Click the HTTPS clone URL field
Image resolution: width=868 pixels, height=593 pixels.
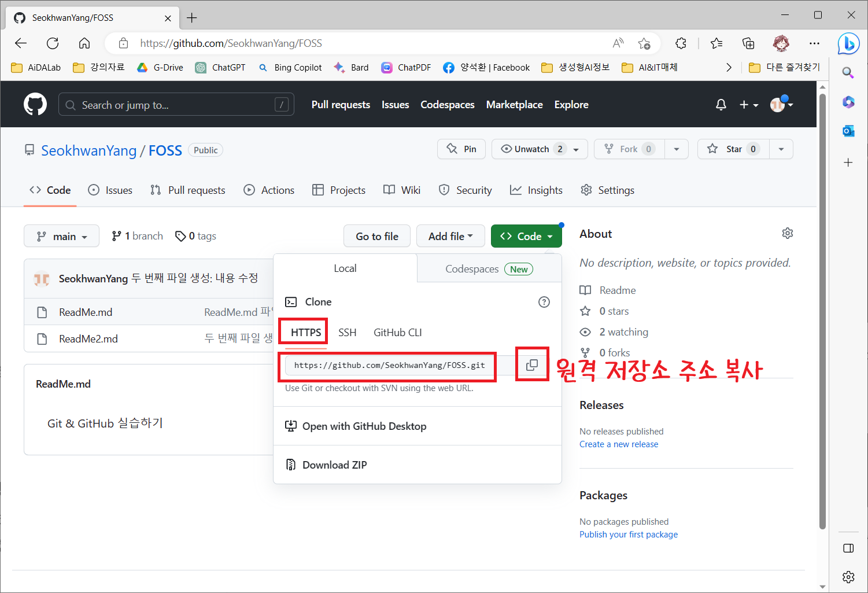click(x=389, y=366)
